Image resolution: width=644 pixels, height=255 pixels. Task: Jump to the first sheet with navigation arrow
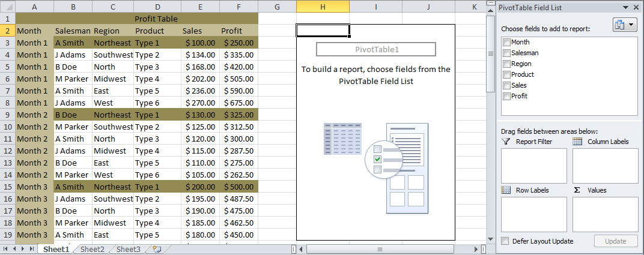click(7, 249)
